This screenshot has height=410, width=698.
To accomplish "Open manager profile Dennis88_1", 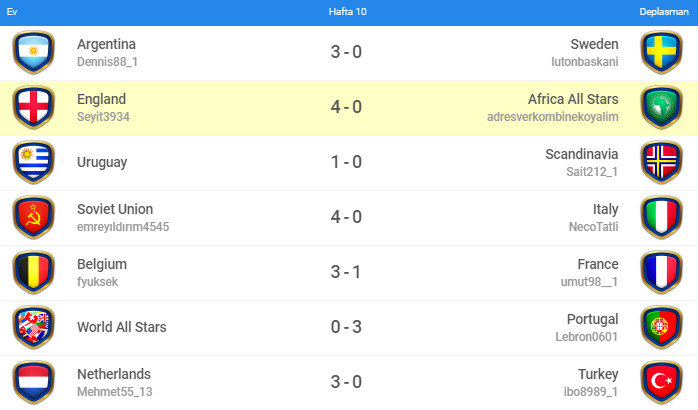I will tap(107, 62).
